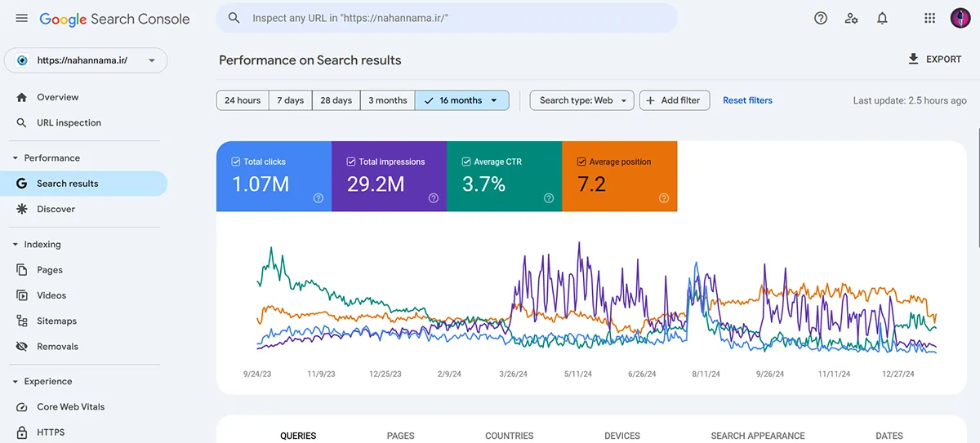Switch to the PAGES tab
The image size is (980, 443).
click(400, 436)
